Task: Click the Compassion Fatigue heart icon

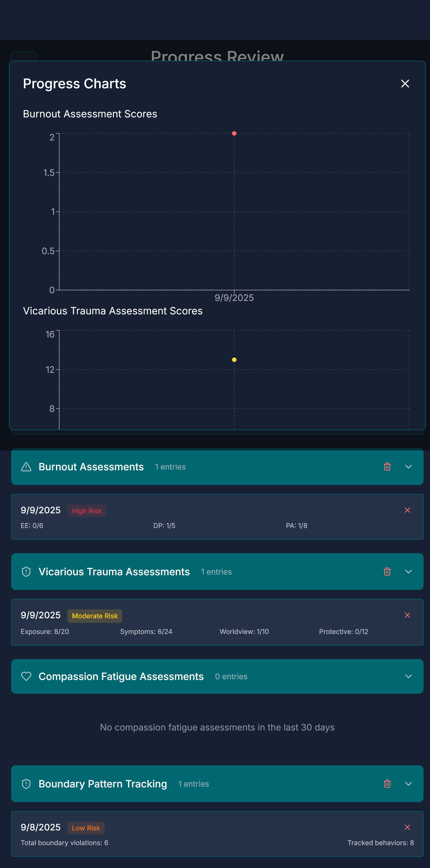Action: (26, 676)
